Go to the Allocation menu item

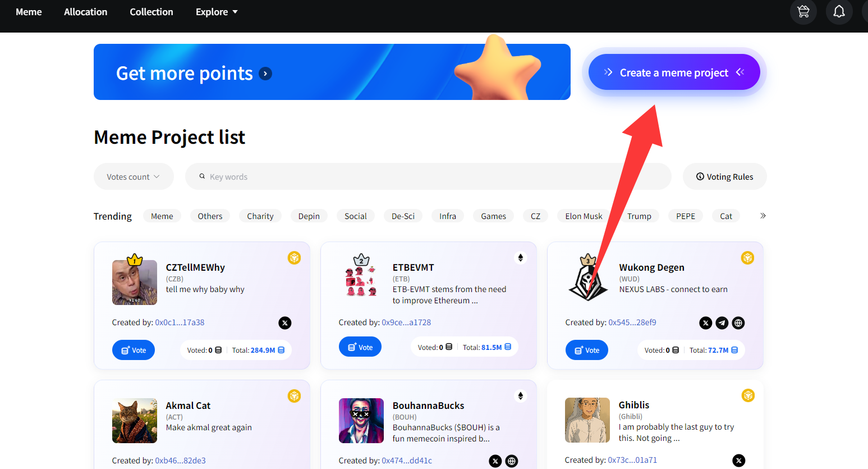point(85,12)
